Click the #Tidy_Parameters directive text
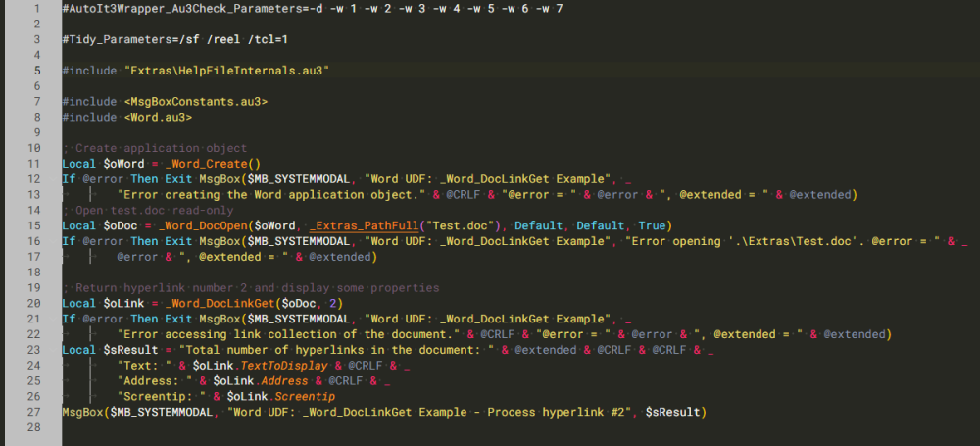The width and height of the screenshot is (980, 446). (x=174, y=39)
